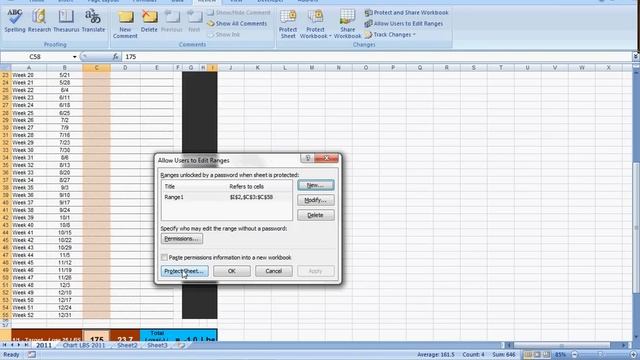Switch to the 2011 sheet tab

tap(44, 345)
